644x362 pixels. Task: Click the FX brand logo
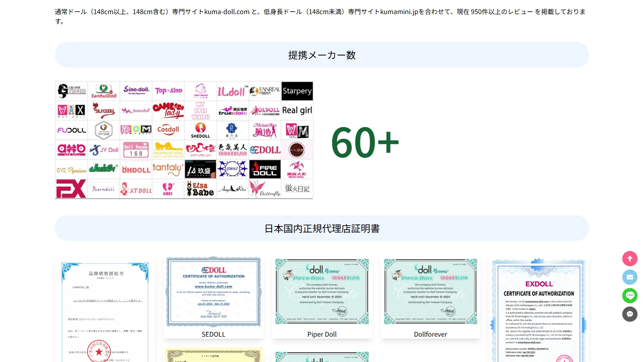point(71,189)
